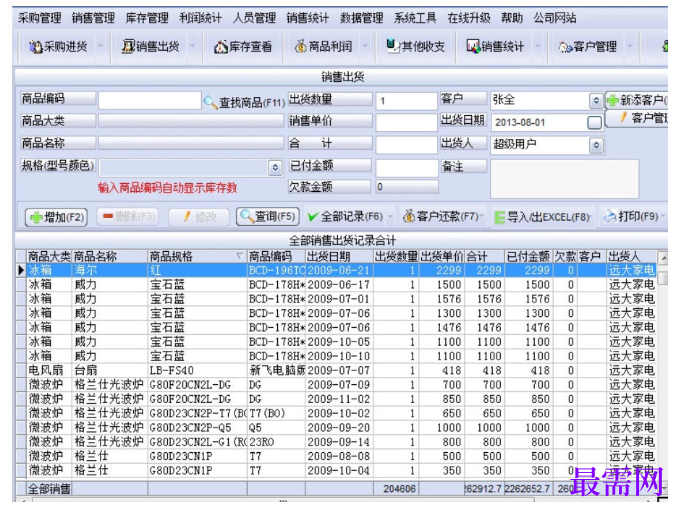Expand the 规格(型号颜色) dropdown
The height and width of the screenshot is (513, 682).
tap(275, 168)
